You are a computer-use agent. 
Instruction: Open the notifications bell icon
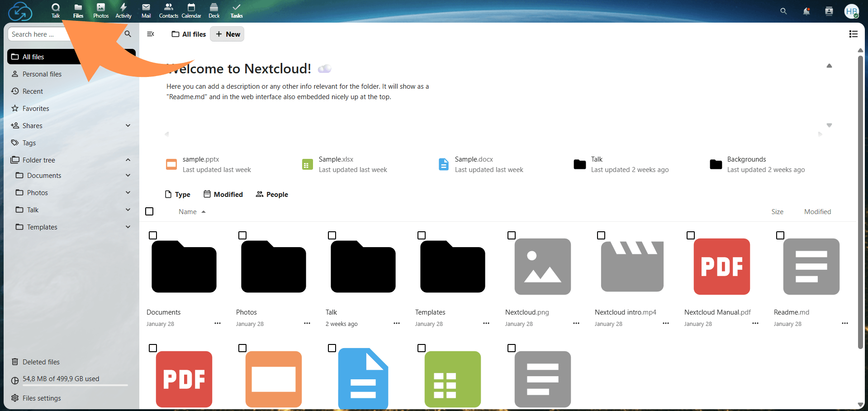(x=806, y=11)
